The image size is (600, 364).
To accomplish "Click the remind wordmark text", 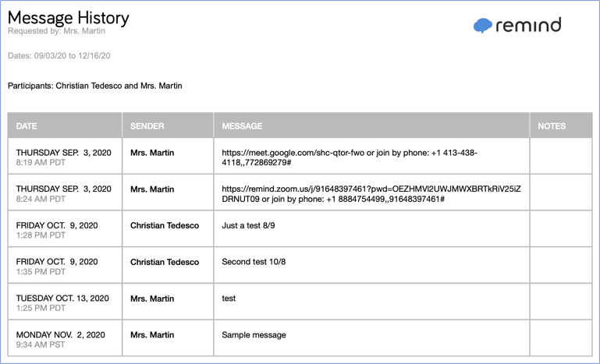I will tap(528, 25).
